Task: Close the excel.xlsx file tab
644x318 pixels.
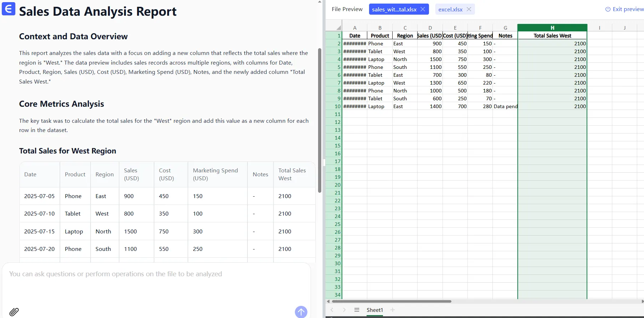Action: (469, 9)
